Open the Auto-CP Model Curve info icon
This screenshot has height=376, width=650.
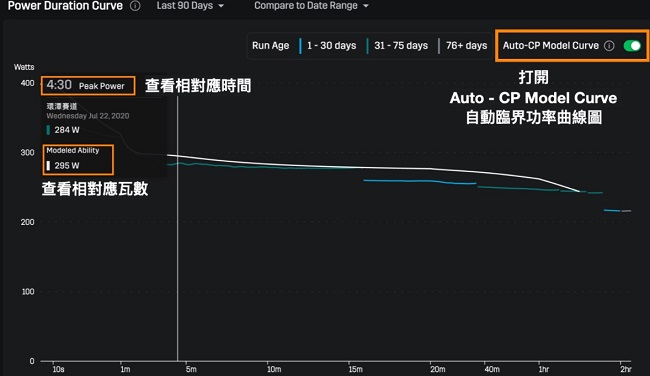coord(609,46)
